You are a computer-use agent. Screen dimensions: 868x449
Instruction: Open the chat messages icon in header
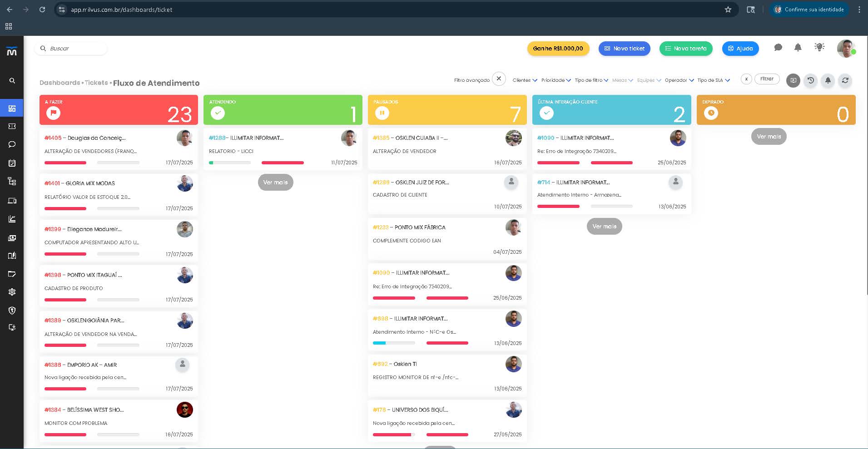pos(778,47)
